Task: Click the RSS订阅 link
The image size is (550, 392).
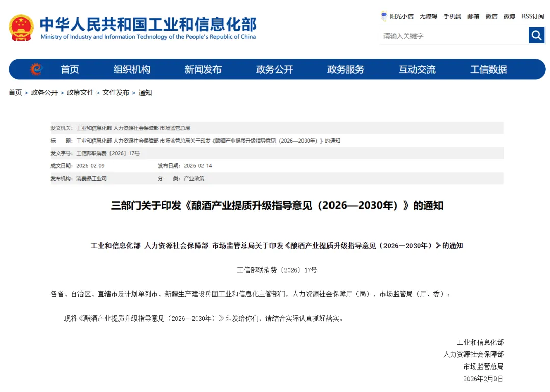Action: 533,16
